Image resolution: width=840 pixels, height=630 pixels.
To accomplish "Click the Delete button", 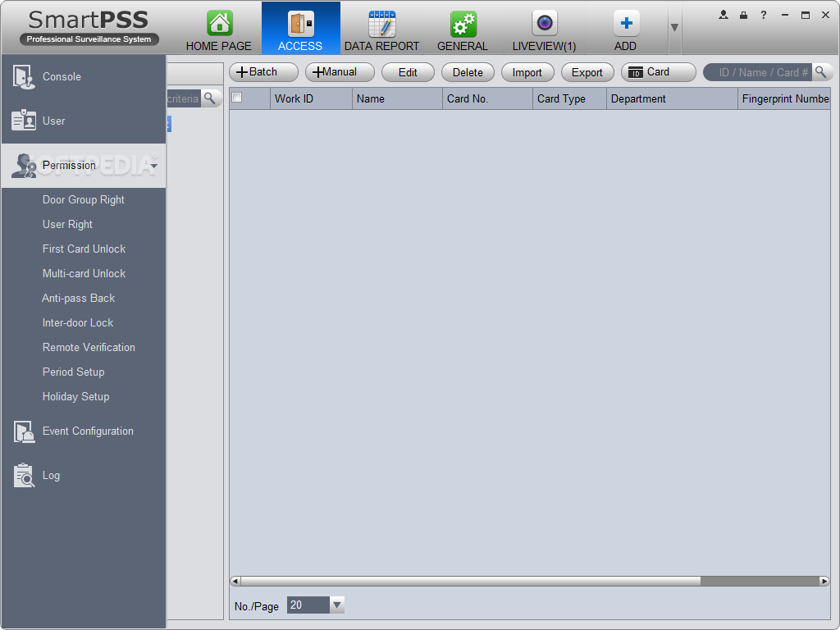I will tap(468, 72).
